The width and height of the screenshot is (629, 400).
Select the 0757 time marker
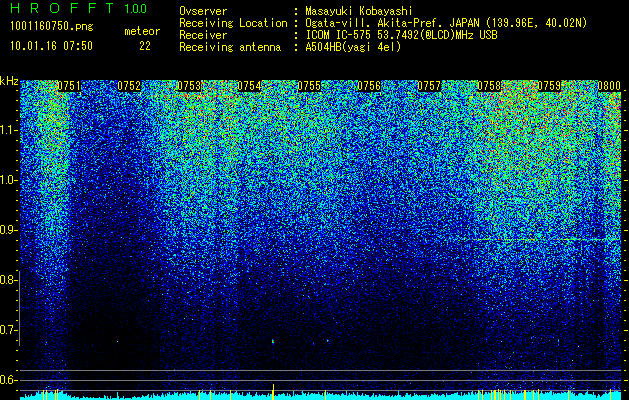coord(429,86)
